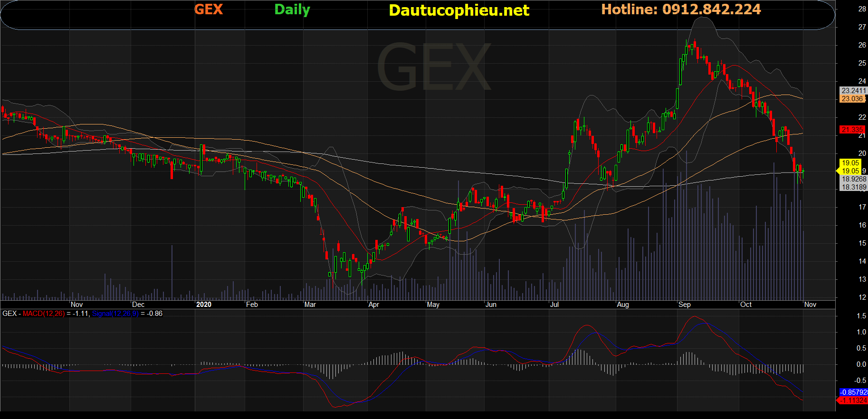Select the May marker on time axis
The height and width of the screenshot is (419, 868).
(x=433, y=305)
